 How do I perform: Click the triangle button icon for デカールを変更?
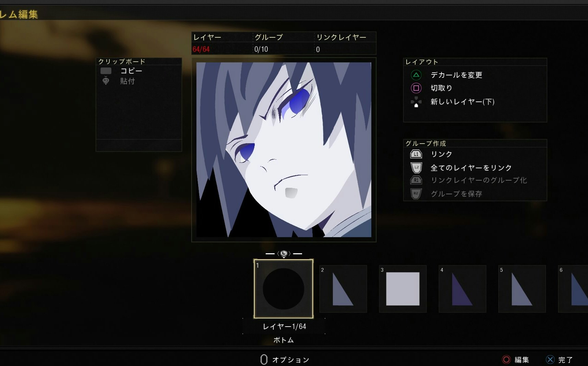click(x=416, y=75)
